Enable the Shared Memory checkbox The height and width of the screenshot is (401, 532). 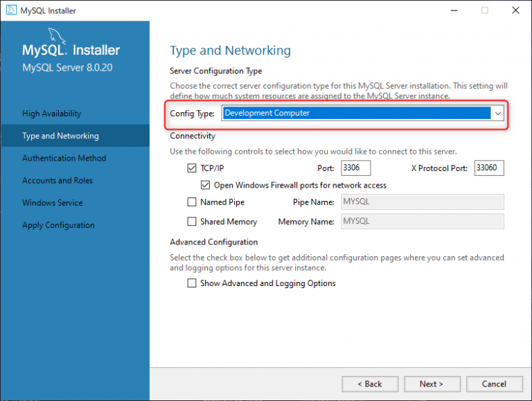[x=192, y=222]
